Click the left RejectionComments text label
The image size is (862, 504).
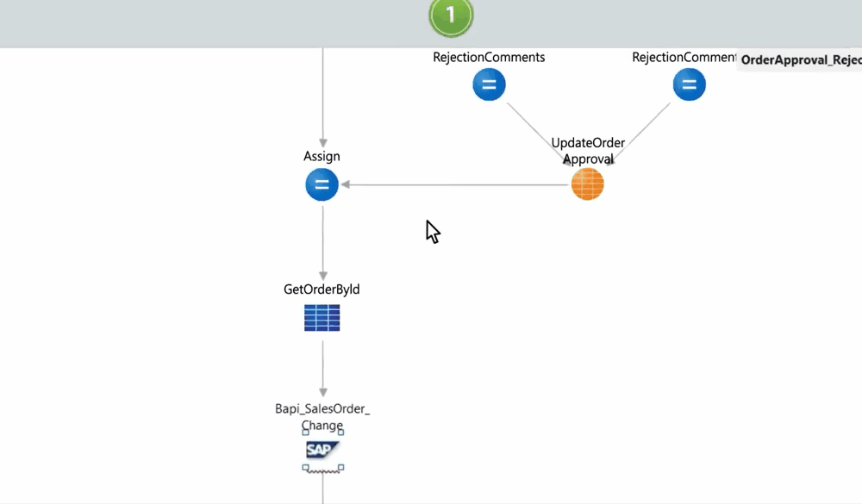tap(489, 57)
